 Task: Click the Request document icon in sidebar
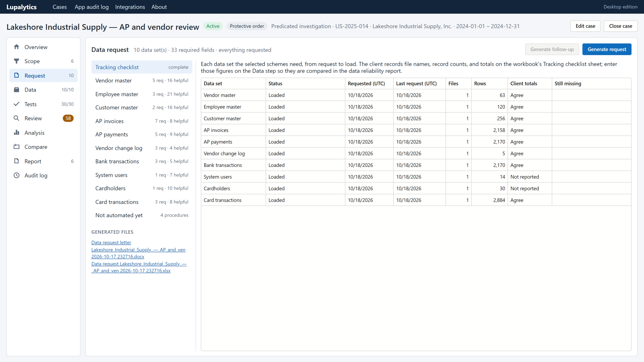tap(17, 75)
